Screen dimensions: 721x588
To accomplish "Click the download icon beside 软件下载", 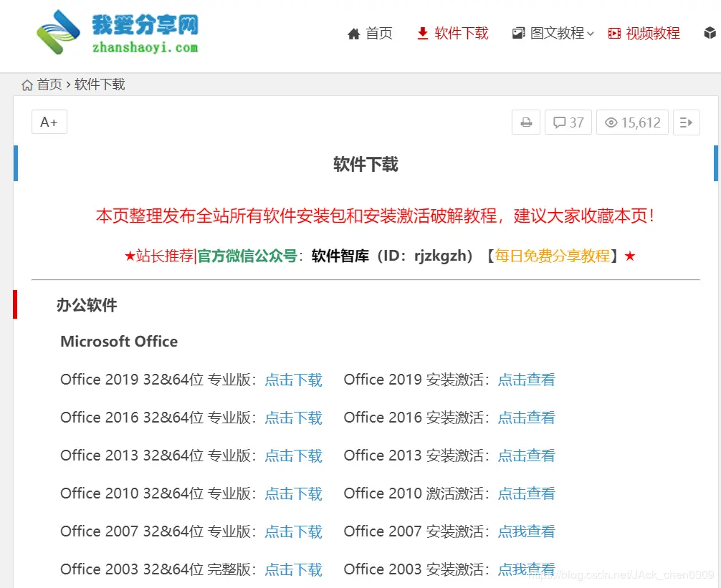I will (423, 34).
